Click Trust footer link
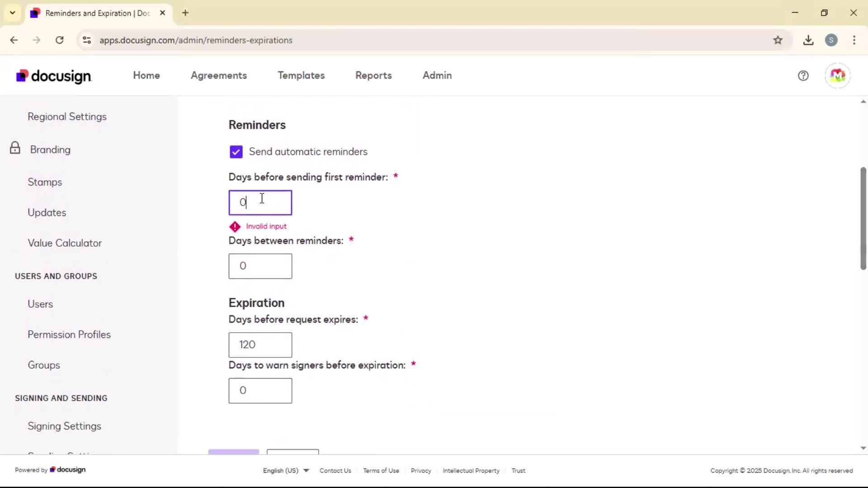This screenshot has width=868, height=488. [x=518, y=471]
